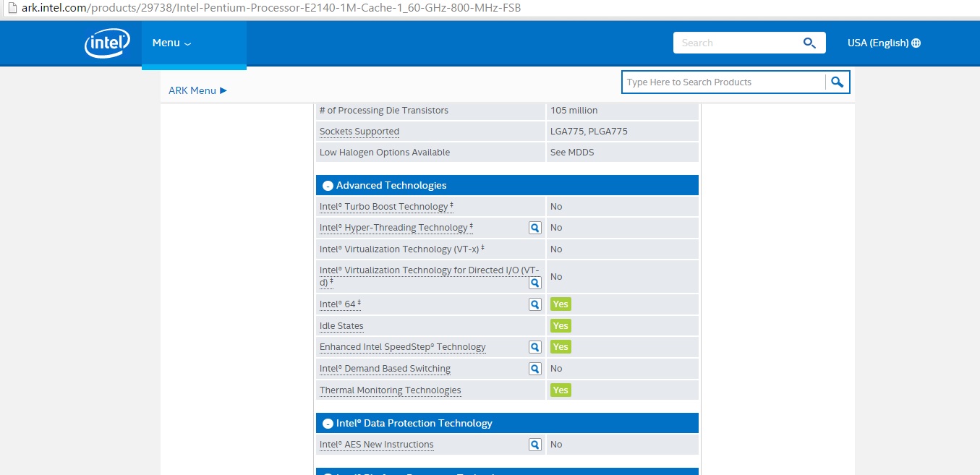Click the Yes badge for Intel 64
The width and height of the screenshot is (980, 475).
[561, 304]
